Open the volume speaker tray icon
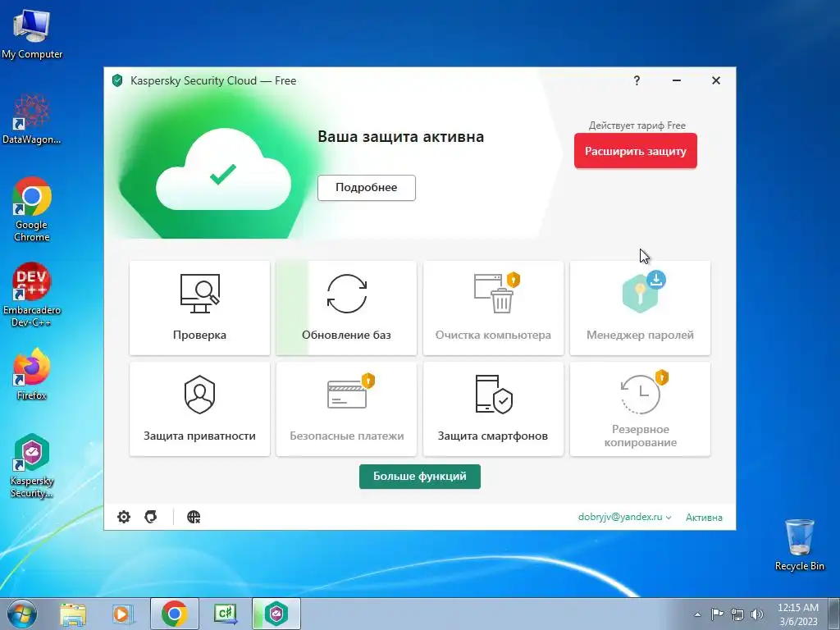Screen dimensions: 840x630 click(757, 614)
